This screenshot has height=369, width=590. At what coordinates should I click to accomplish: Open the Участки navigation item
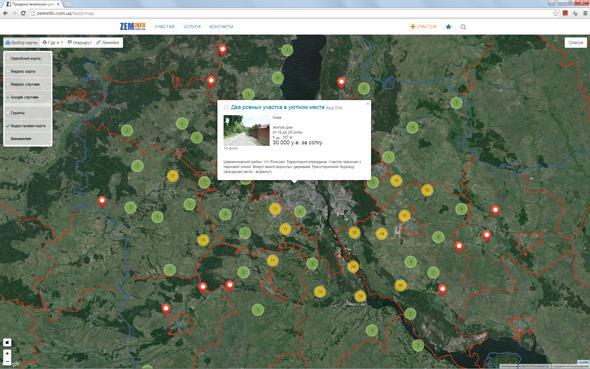click(x=164, y=27)
